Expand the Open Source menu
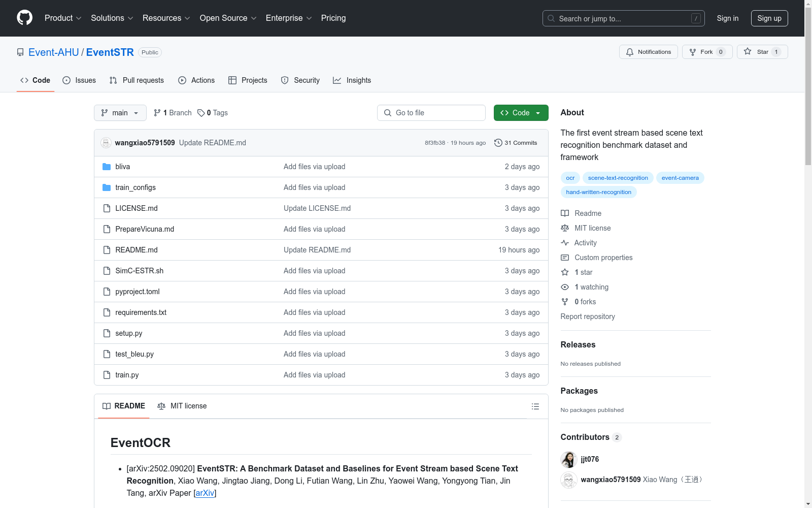This screenshot has width=812, height=508. point(228,18)
